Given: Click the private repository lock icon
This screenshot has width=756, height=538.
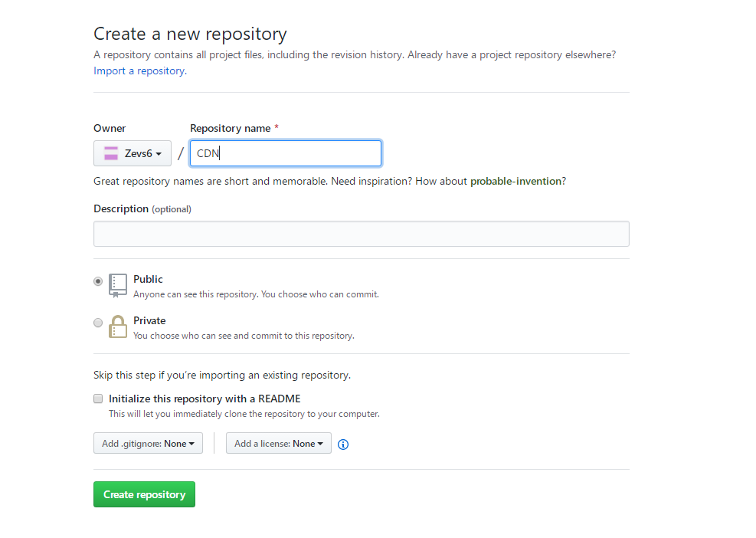Looking at the screenshot, I should point(117,326).
